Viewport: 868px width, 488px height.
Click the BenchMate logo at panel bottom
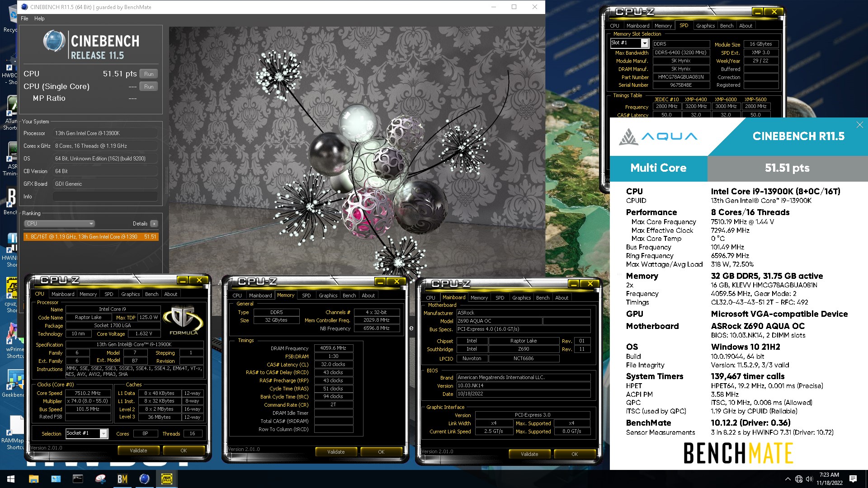click(x=738, y=453)
